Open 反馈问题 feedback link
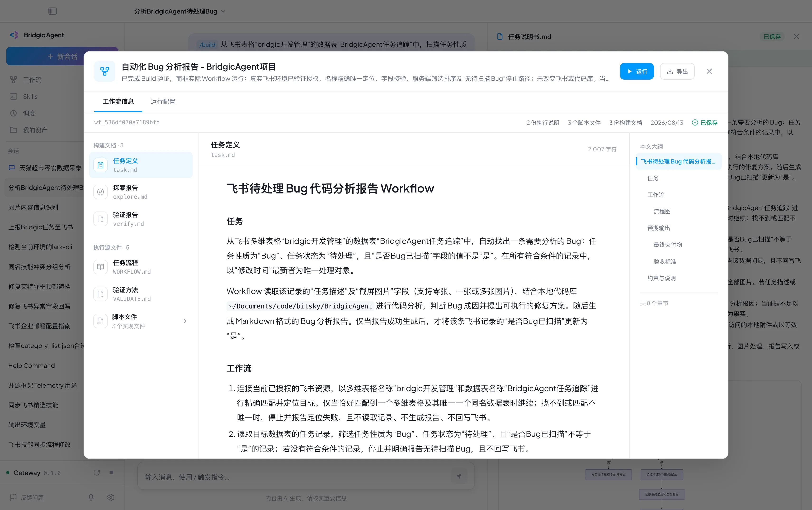 (x=27, y=497)
